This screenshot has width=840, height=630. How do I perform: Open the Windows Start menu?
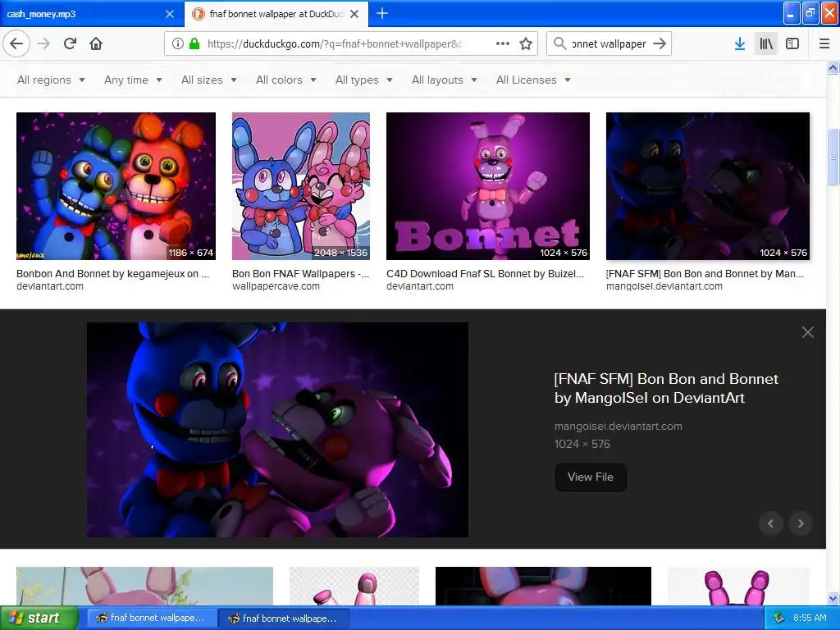[39, 619]
